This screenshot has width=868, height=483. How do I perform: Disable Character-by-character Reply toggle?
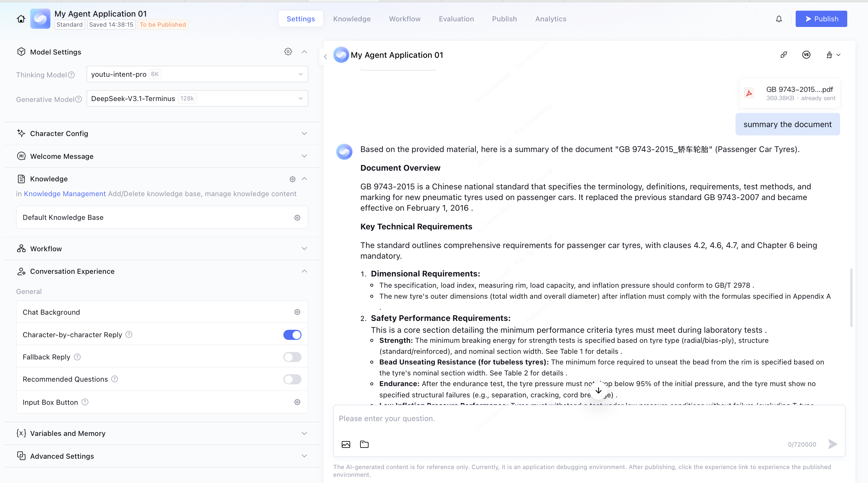(292, 335)
